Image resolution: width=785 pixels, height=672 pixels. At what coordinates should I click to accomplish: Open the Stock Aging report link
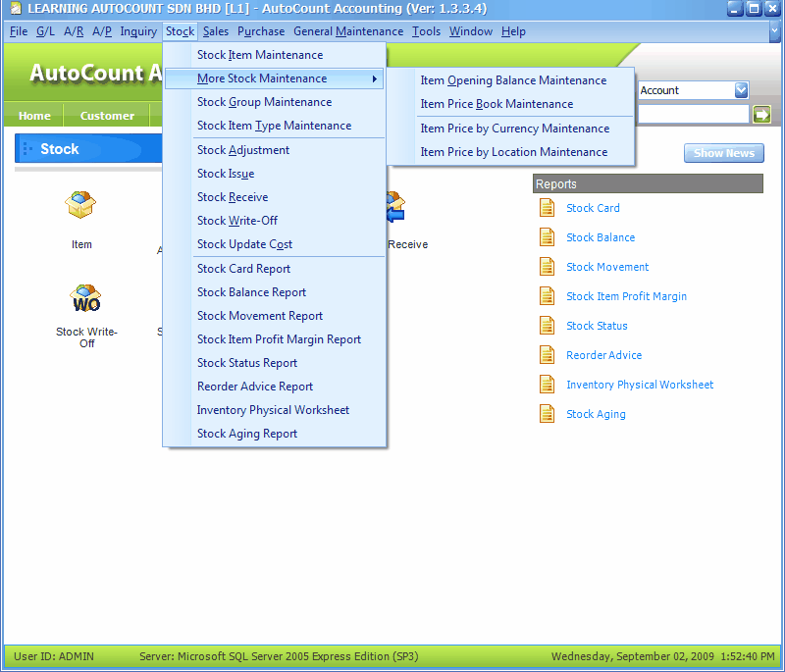point(596,415)
